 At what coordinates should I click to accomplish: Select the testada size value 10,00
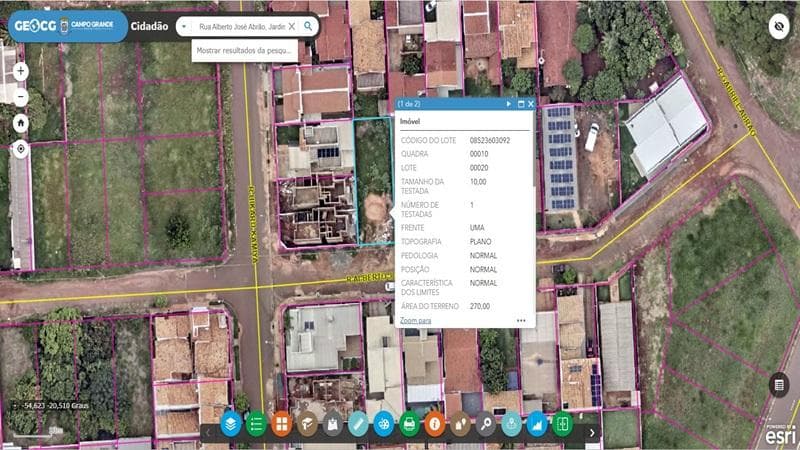(x=478, y=182)
